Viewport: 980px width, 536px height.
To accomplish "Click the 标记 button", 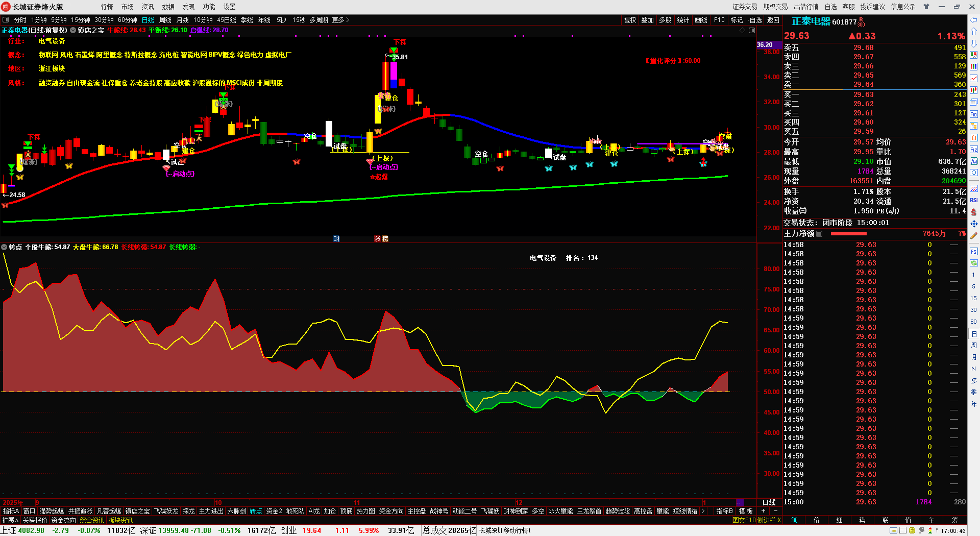I will pyautogui.click(x=737, y=20).
